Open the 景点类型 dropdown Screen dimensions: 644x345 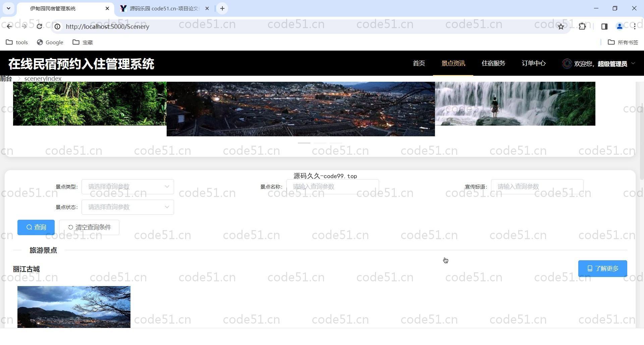pos(128,187)
